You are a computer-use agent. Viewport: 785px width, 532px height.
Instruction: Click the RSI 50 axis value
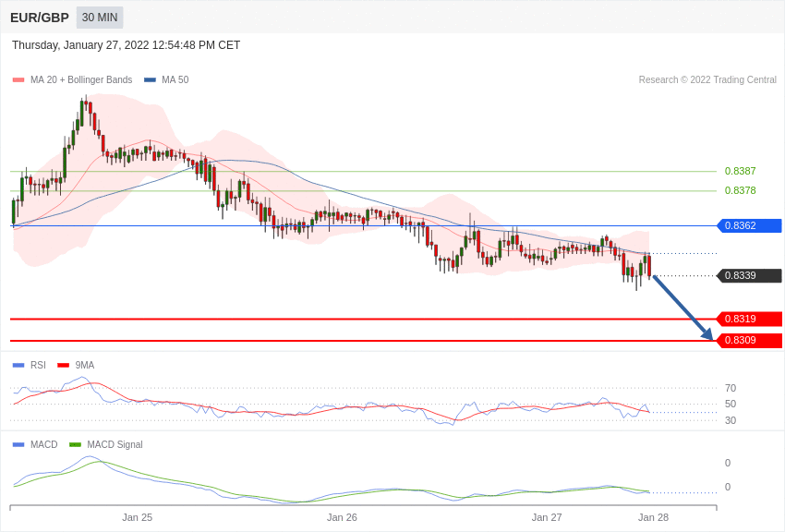tap(731, 404)
